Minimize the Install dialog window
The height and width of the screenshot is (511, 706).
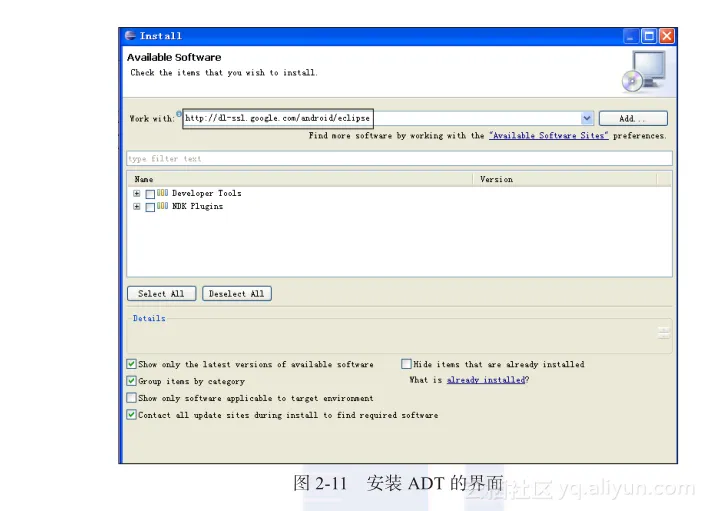(x=631, y=36)
